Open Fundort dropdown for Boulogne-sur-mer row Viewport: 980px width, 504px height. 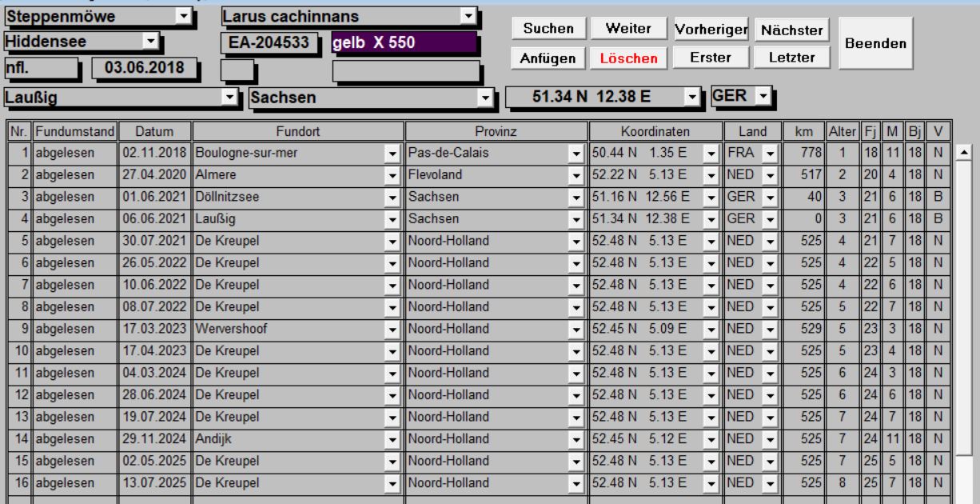pyautogui.click(x=392, y=154)
